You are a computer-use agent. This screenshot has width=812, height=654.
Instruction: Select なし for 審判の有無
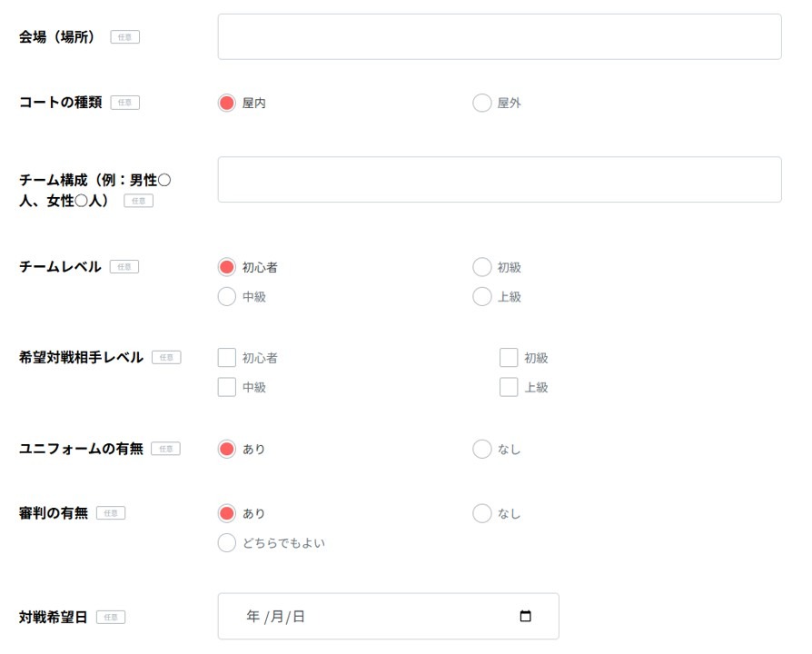pyautogui.click(x=481, y=513)
